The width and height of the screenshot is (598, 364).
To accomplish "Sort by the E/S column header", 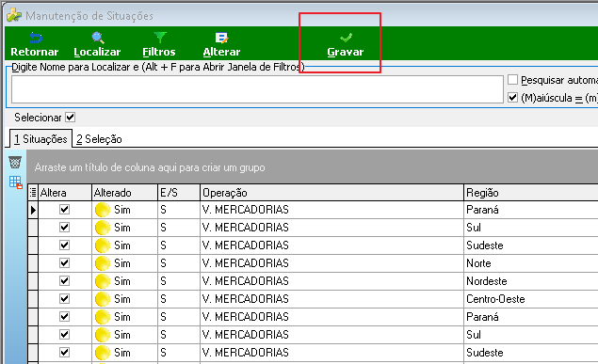I will [179, 192].
